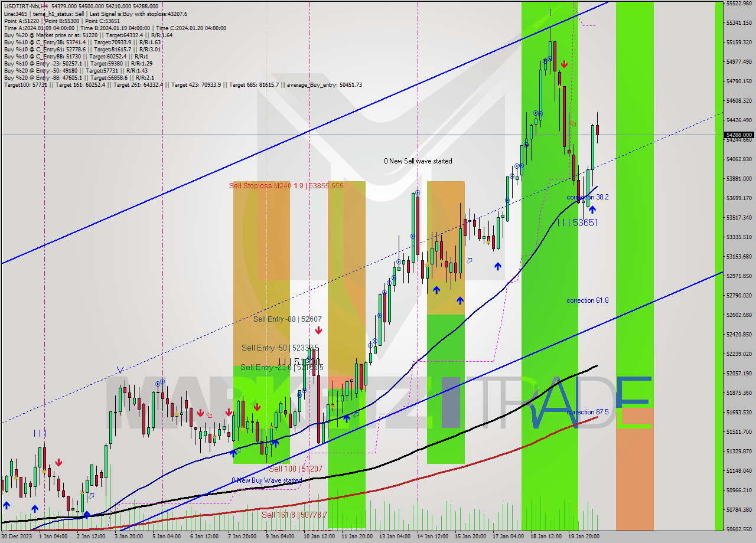Click the 'Sell 100 | 51207' label

(x=295, y=469)
